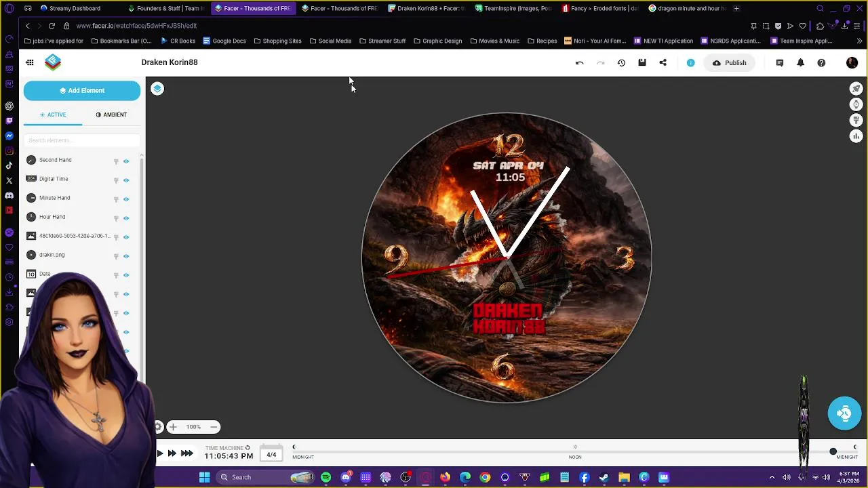The width and height of the screenshot is (868, 488).
Task: Save the watch face with the floppy disk icon
Action: click(642, 62)
